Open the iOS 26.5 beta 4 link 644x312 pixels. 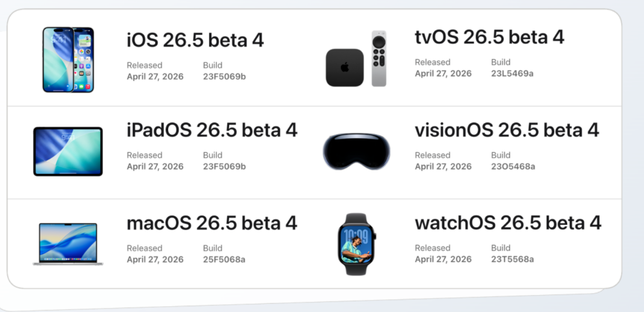pos(195,40)
